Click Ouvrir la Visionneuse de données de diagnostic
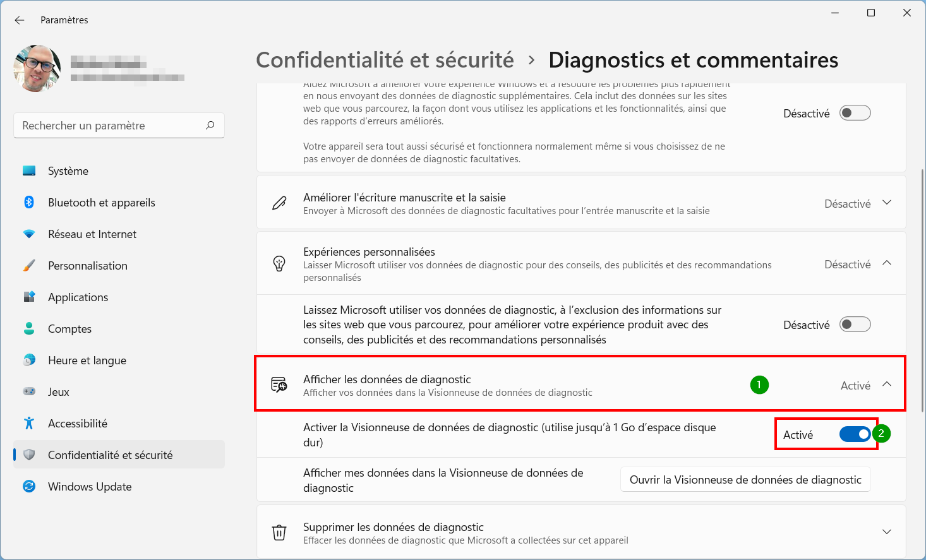This screenshot has height=560, width=926. 745,480
